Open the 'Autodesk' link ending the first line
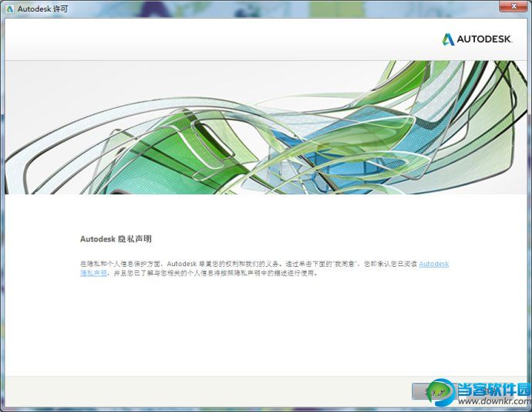The image size is (532, 412). (433, 264)
